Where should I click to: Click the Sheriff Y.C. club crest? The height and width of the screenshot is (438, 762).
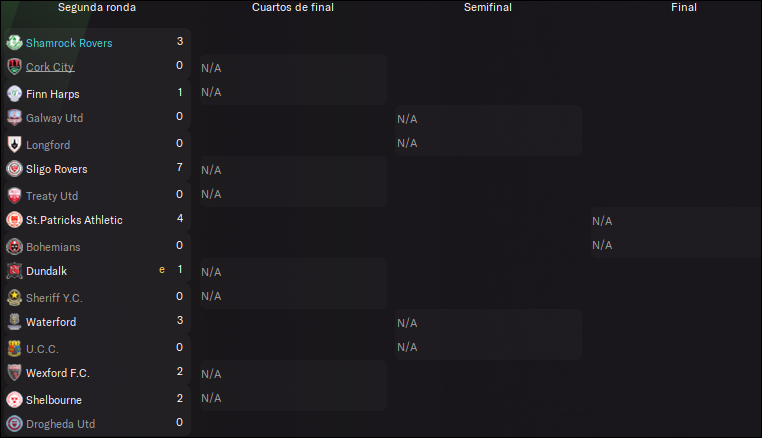[14, 298]
